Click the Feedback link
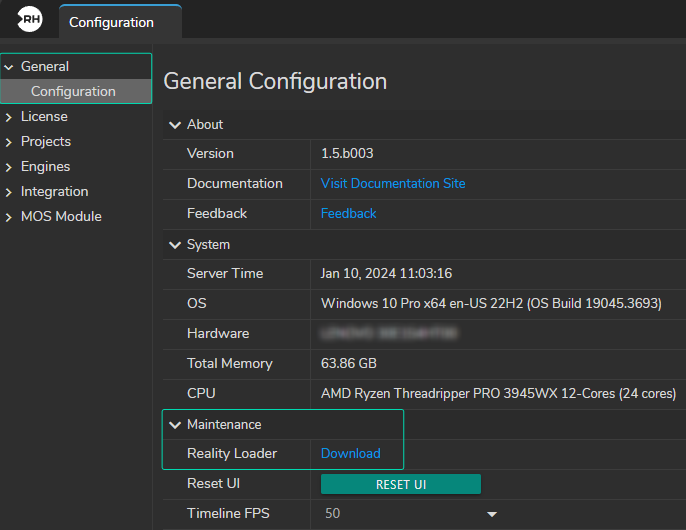 [348, 214]
